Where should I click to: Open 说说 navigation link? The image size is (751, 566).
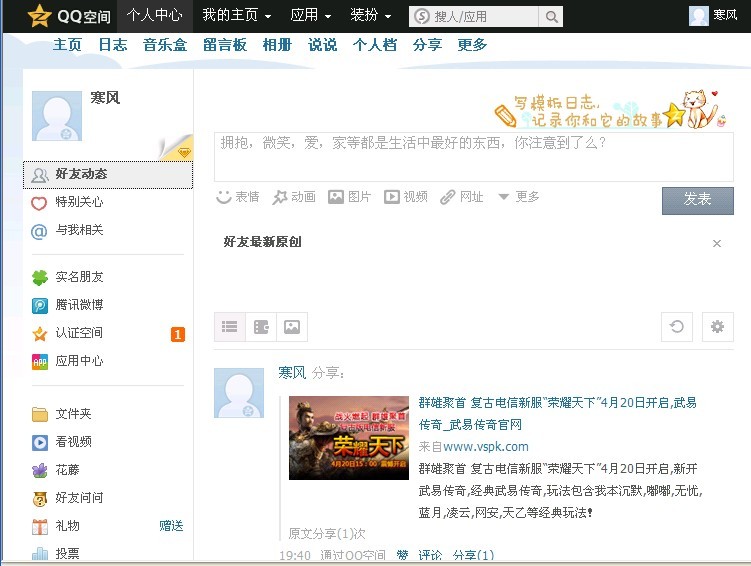(322, 45)
